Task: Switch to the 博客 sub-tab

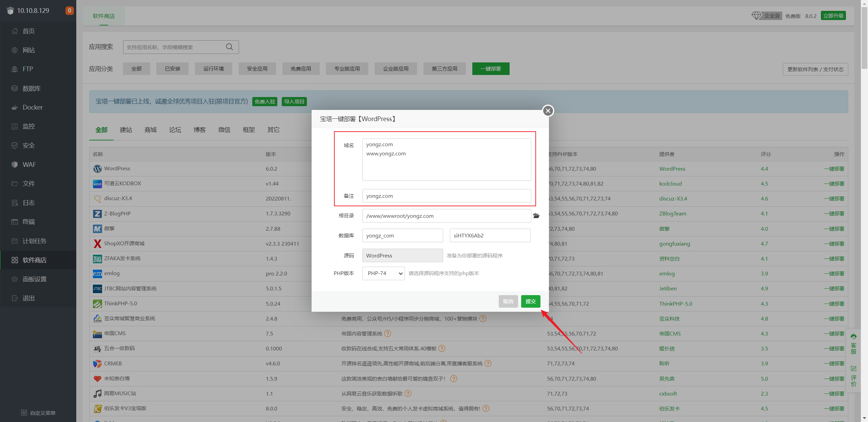Action: click(199, 130)
